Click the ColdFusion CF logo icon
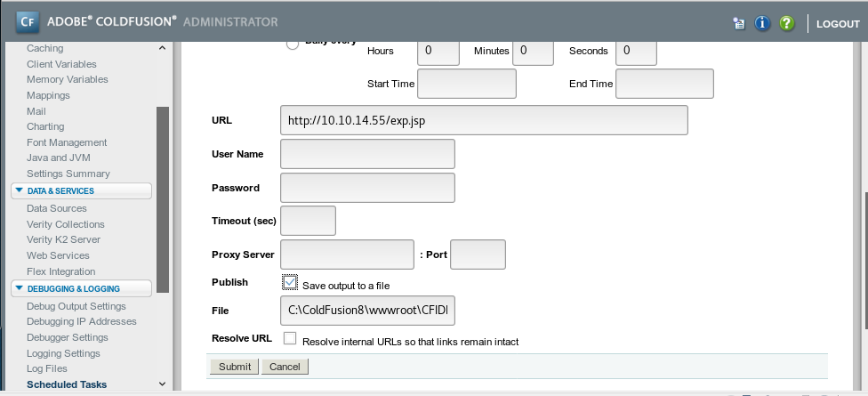Image resolution: width=868 pixels, height=396 pixels. click(28, 21)
